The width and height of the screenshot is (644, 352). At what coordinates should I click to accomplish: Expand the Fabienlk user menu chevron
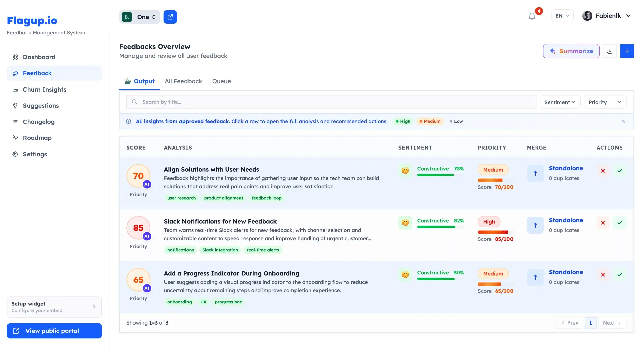[x=628, y=16]
